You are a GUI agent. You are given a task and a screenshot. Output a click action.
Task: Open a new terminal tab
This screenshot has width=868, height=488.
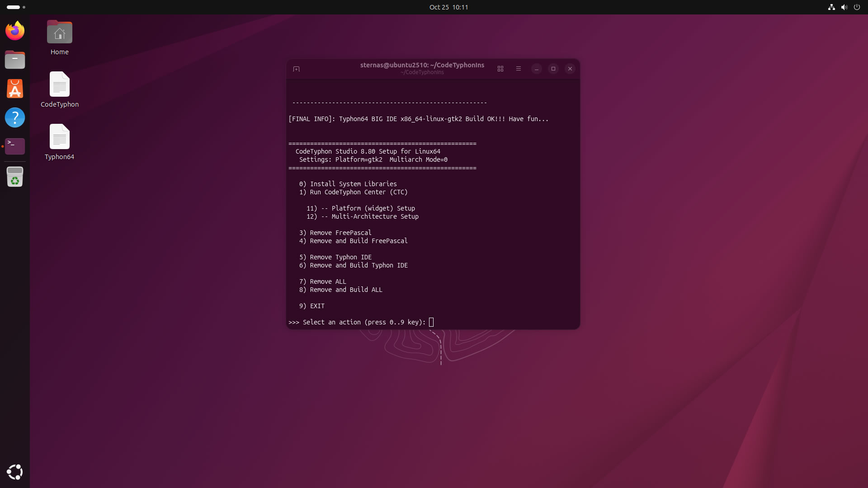(296, 69)
